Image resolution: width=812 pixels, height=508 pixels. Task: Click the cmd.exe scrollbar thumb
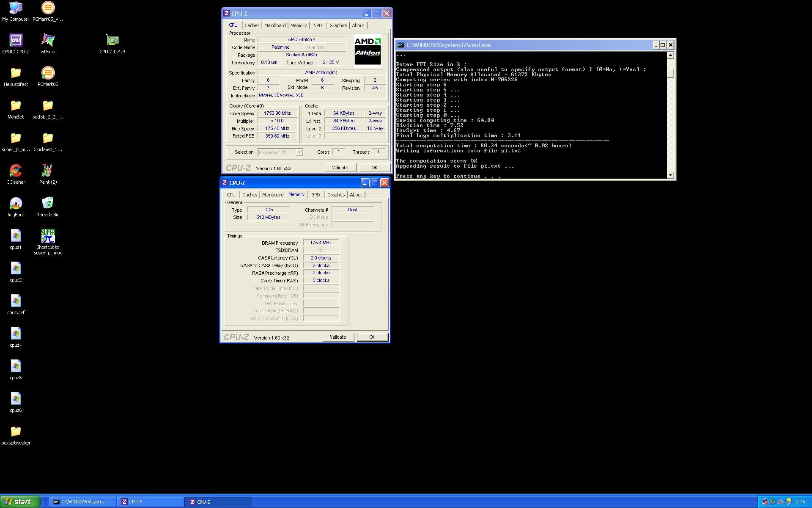click(x=670, y=72)
